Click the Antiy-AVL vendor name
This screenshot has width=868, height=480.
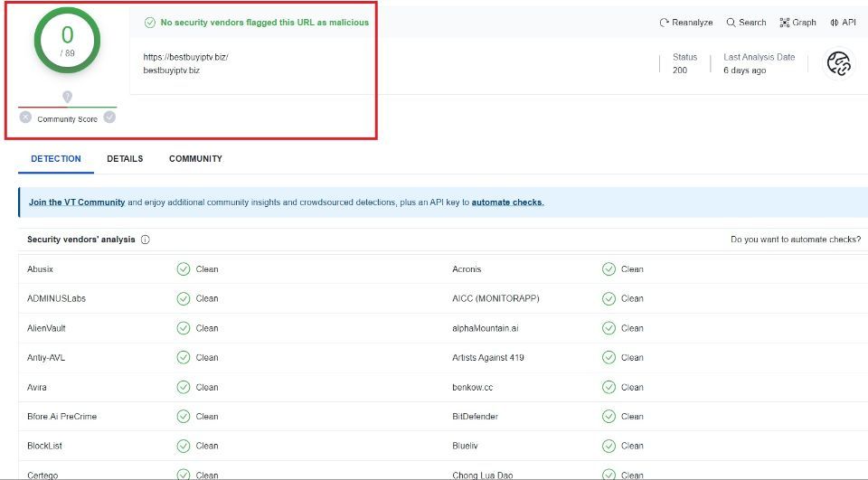[x=46, y=358]
